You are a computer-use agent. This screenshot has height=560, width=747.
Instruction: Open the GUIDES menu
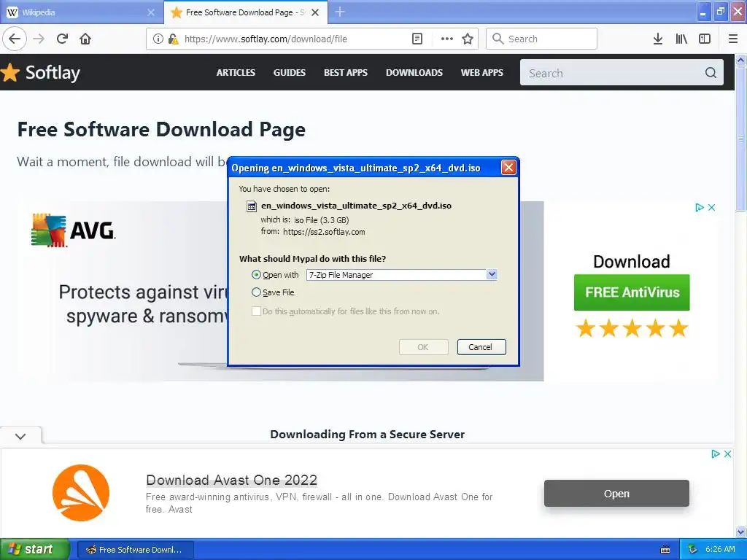click(289, 72)
